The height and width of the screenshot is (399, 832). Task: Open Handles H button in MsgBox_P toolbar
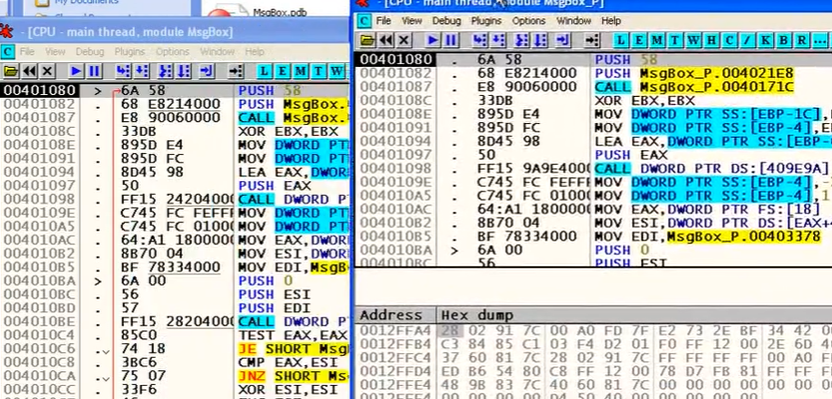(x=712, y=40)
